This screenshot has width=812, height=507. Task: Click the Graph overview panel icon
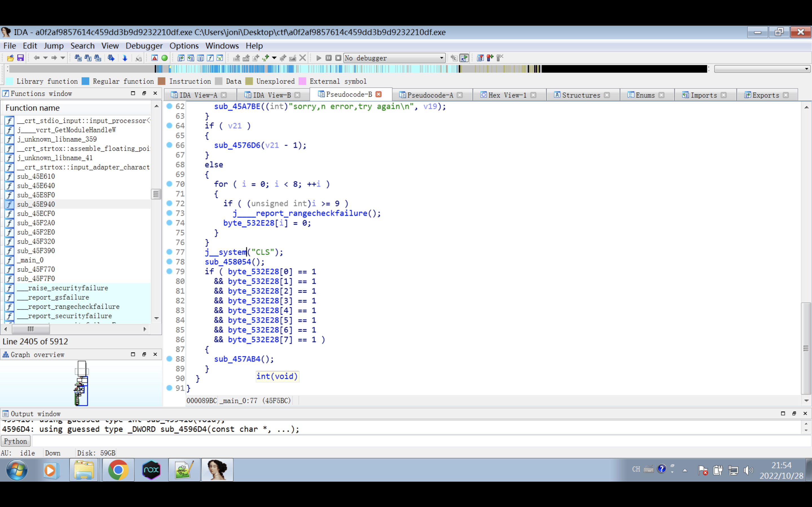6,354
